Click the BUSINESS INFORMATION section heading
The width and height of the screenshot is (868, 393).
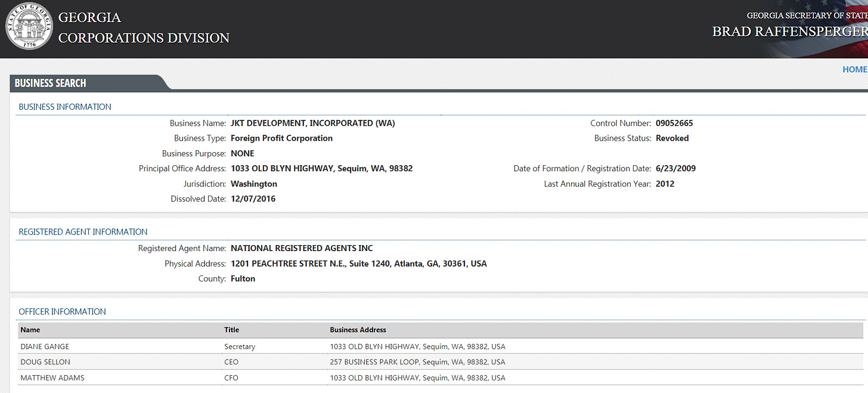point(65,107)
